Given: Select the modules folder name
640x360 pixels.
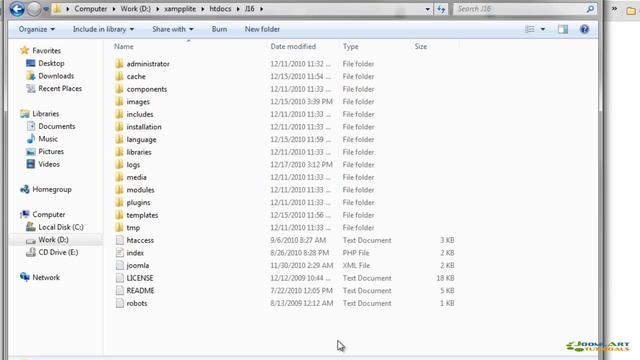Looking at the screenshot, I should point(140,190).
